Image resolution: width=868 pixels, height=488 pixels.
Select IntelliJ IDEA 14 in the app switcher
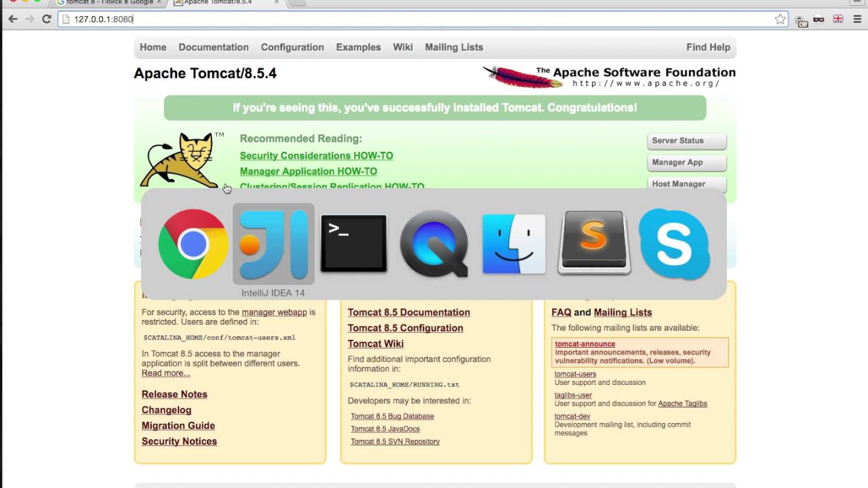pos(273,244)
